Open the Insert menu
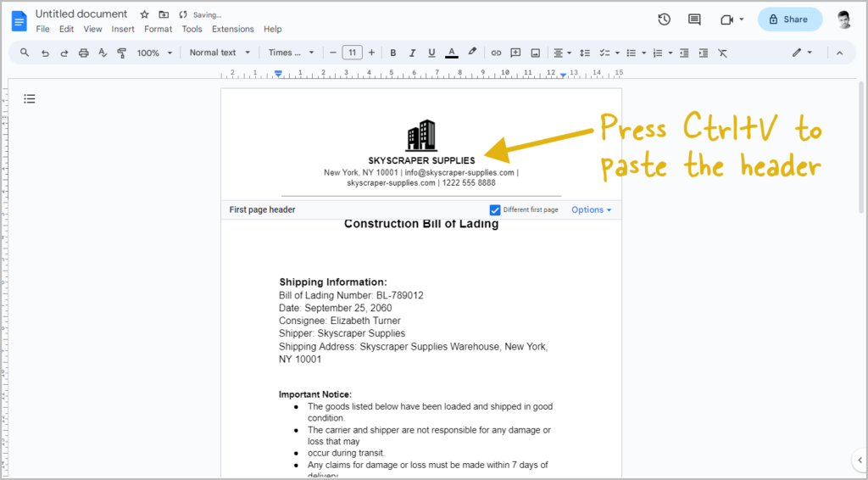 pos(123,29)
